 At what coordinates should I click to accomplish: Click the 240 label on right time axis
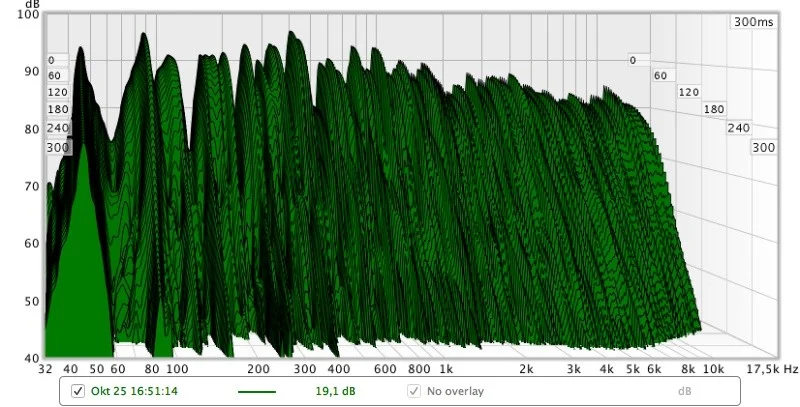(738, 128)
